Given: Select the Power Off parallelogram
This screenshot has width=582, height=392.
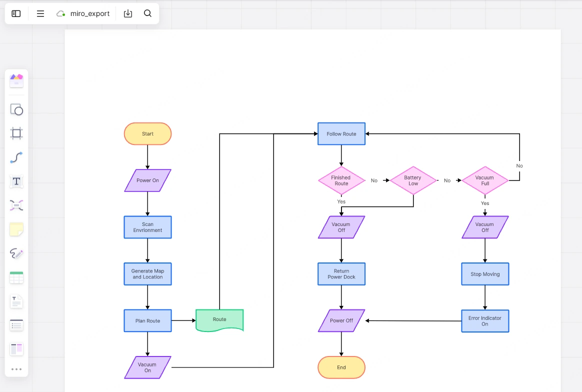Looking at the screenshot, I should tap(341, 320).
